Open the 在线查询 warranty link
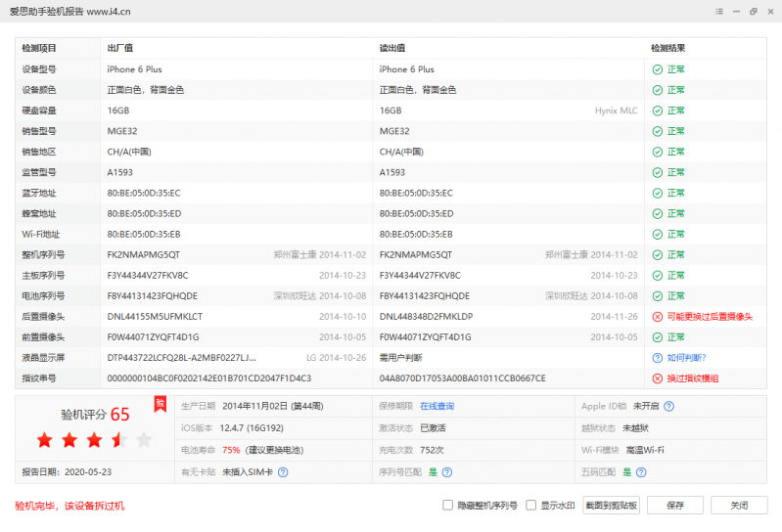782x532 pixels. [x=437, y=406]
